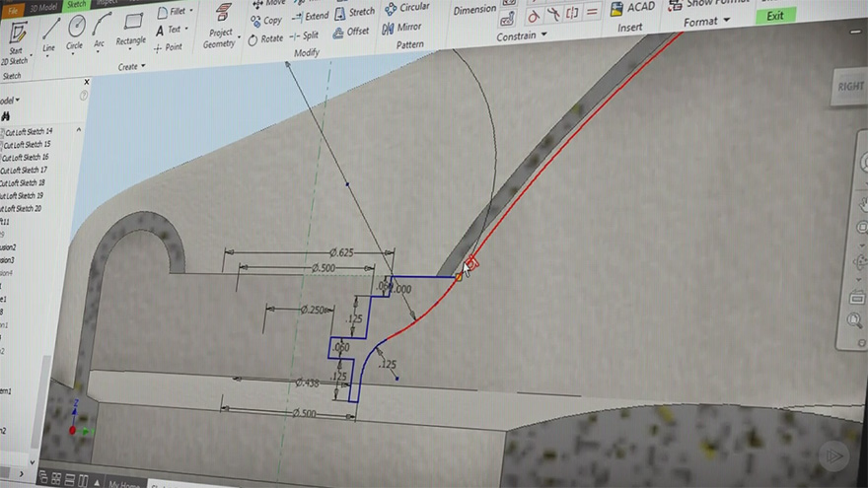The image size is (868, 488).
Task: Expand the Create panel dropdown
Action: [x=131, y=66]
